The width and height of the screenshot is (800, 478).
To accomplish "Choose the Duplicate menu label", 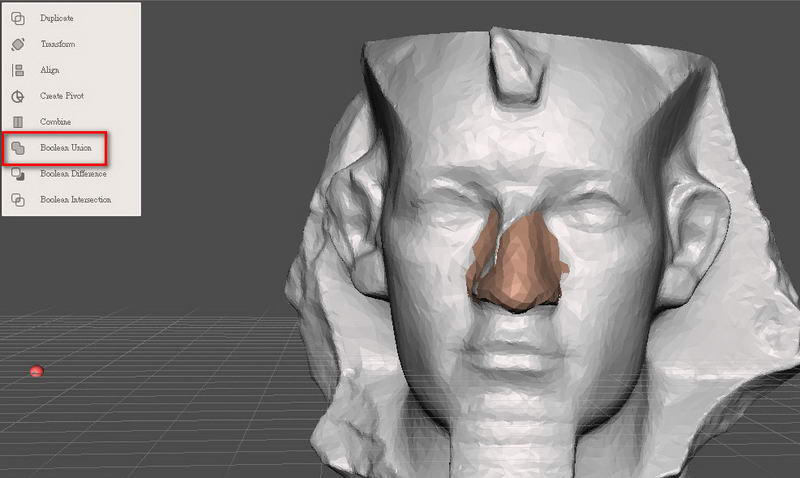I will [57, 18].
